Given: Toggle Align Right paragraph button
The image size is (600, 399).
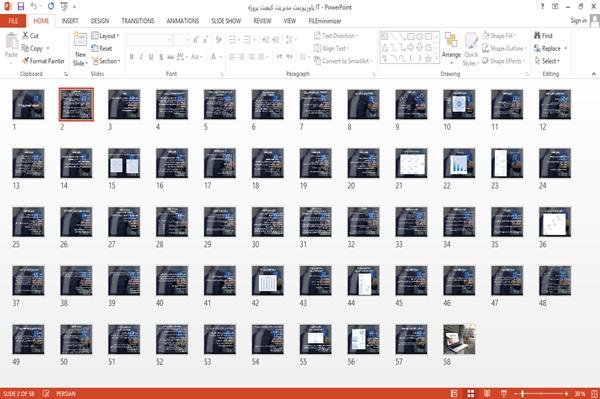Looking at the screenshot, I should (x=251, y=57).
